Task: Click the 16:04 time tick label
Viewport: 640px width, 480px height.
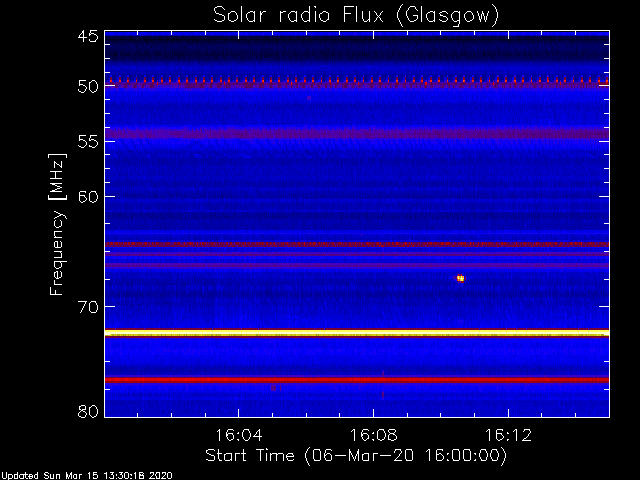Action: (x=238, y=435)
